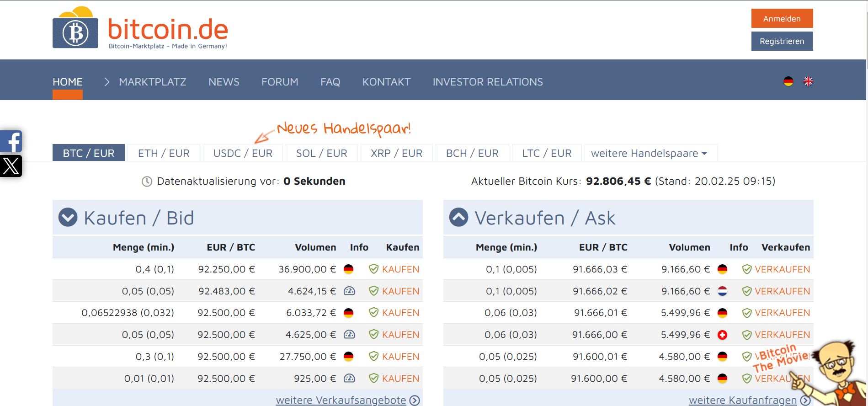Click the Netherlands flag icon in Ask table
Image resolution: width=868 pixels, height=406 pixels.
[x=722, y=291]
